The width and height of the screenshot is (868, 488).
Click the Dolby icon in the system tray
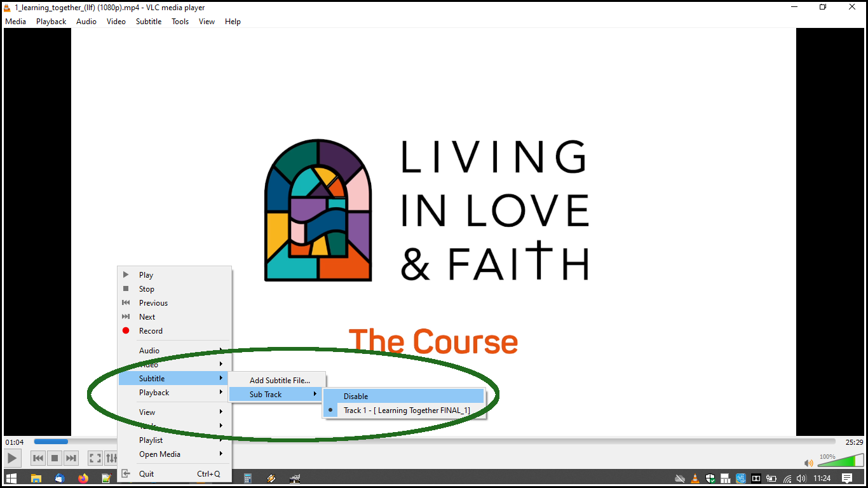[x=756, y=478]
